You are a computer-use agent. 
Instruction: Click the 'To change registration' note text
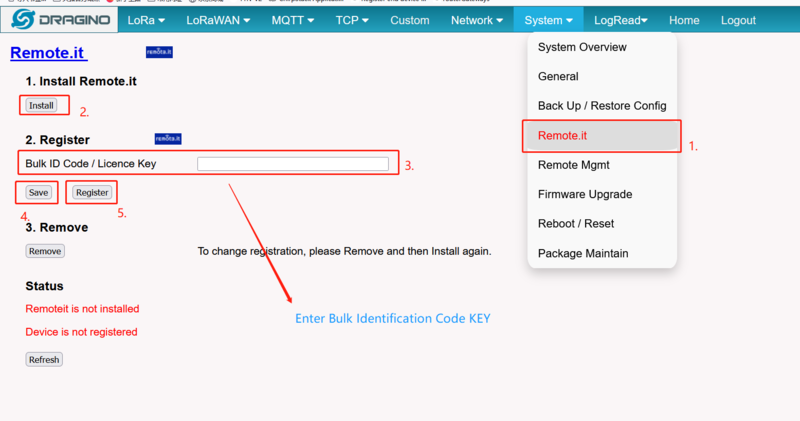[344, 251]
